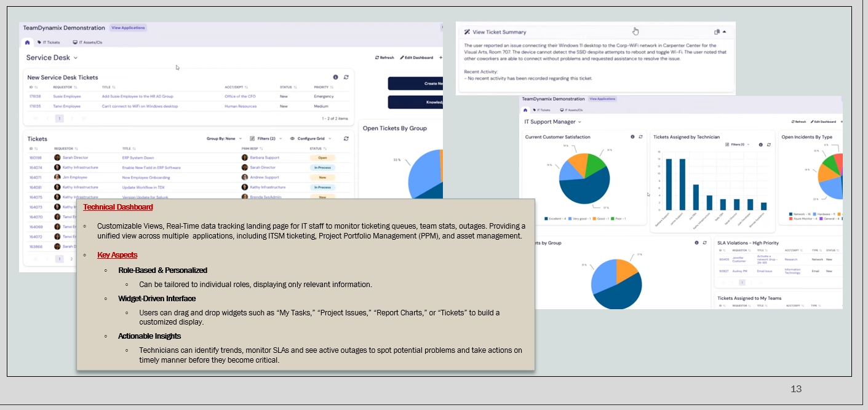
Task: Click the View Applications button
Action: (128, 28)
